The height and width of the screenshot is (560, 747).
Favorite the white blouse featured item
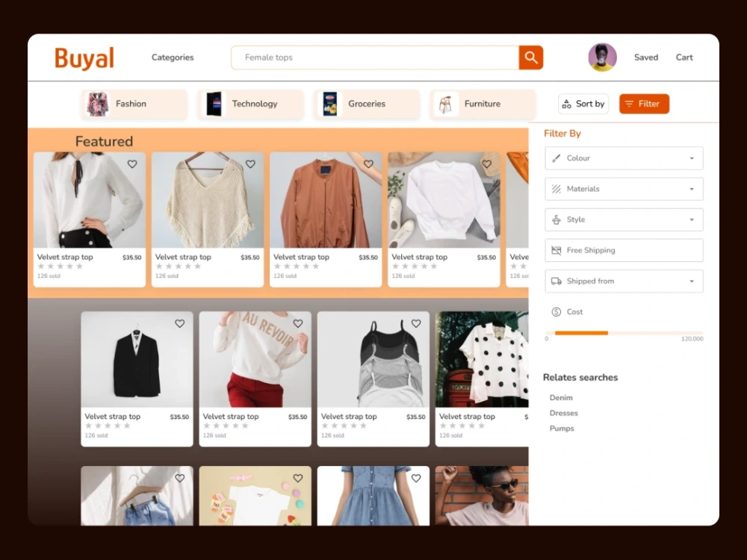pos(132,164)
